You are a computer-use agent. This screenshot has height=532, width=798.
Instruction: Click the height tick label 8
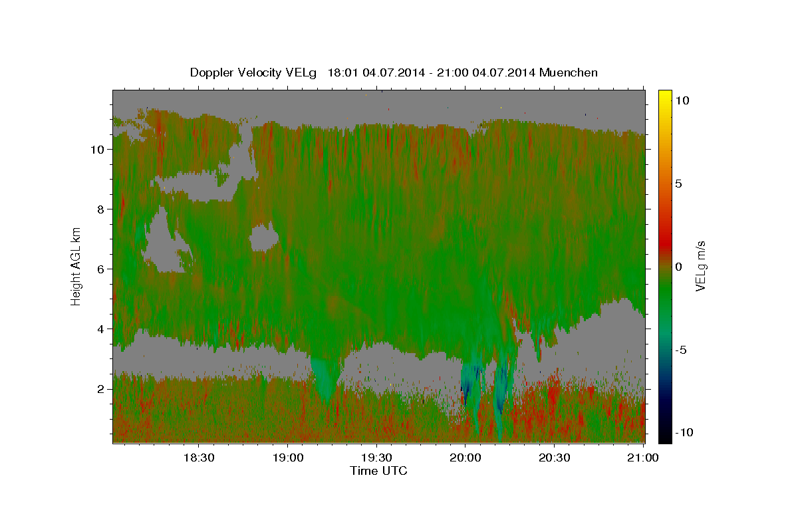click(101, 209)
